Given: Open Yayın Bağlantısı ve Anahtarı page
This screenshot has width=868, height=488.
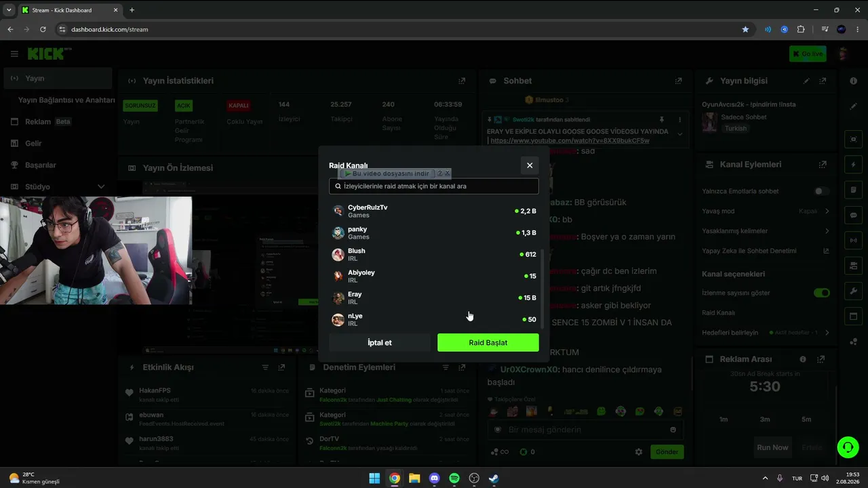Looking at the screenshot, I should [x=66, y=100].
